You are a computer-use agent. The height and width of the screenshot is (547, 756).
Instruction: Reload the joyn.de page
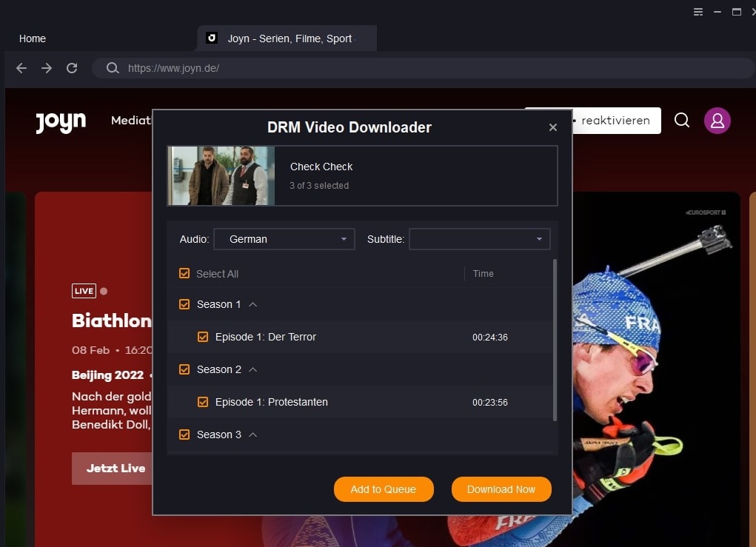coord(72,68)
